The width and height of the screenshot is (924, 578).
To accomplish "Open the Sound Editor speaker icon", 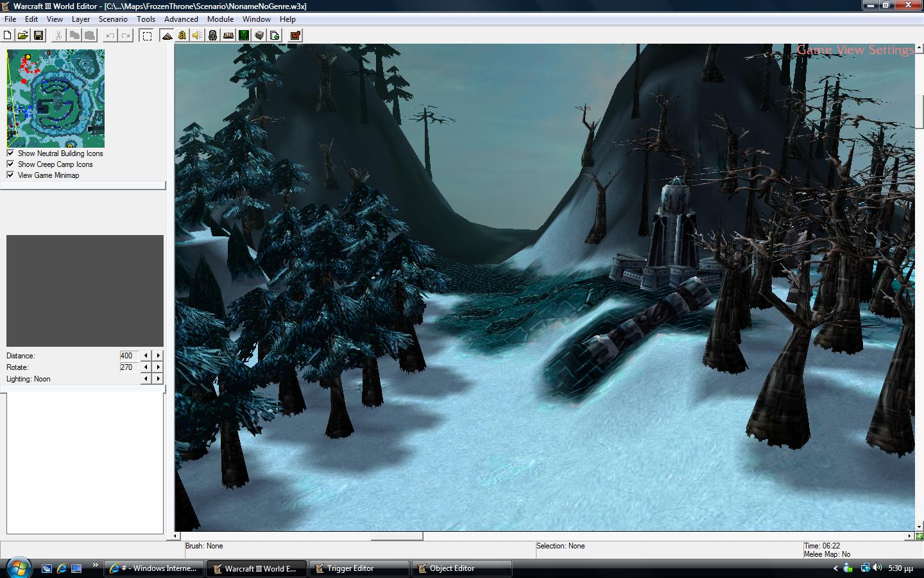I will (198, 35).
